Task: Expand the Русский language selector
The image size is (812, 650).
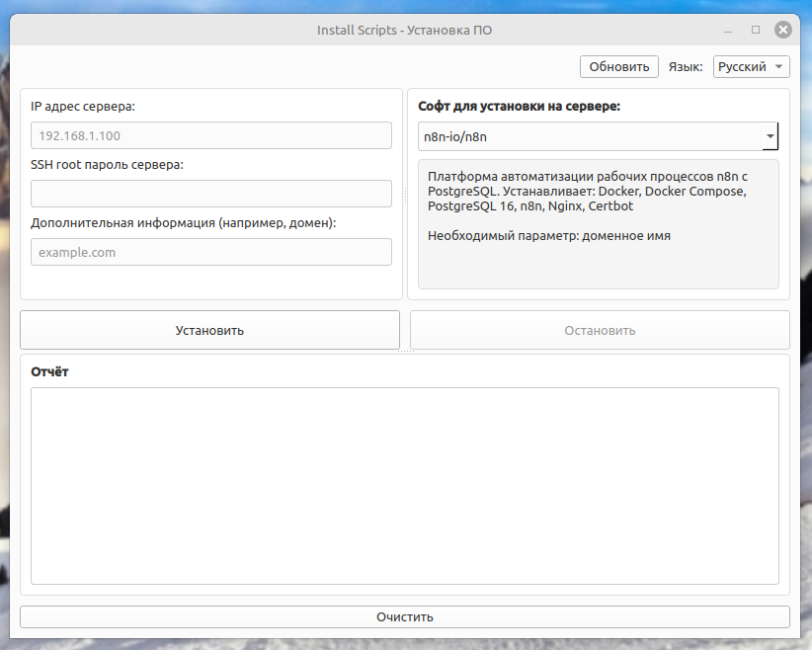Action: pos(751,66)
